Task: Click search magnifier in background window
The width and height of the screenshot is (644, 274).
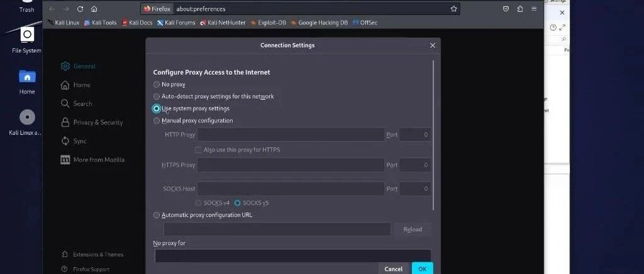Action: pos(564,39)
